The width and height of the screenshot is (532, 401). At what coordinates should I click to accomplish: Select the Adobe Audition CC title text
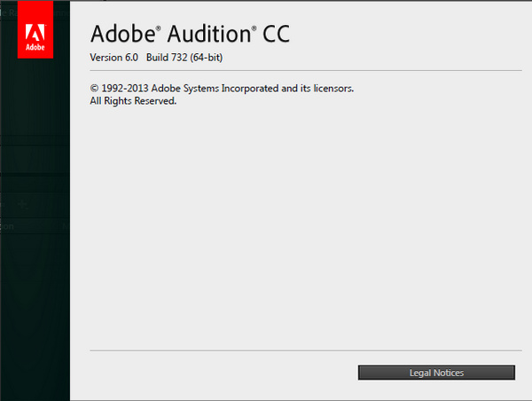tap(190, 34)
